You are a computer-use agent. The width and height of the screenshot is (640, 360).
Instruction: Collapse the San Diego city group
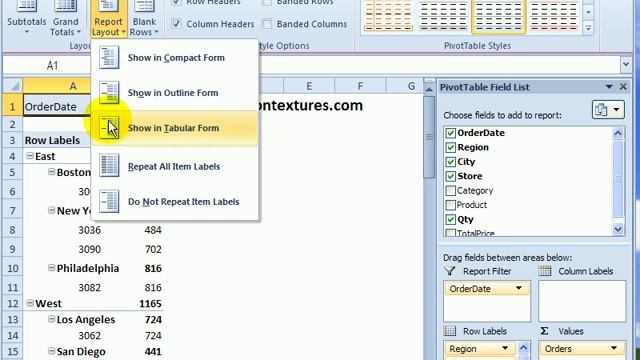point(51,351)
